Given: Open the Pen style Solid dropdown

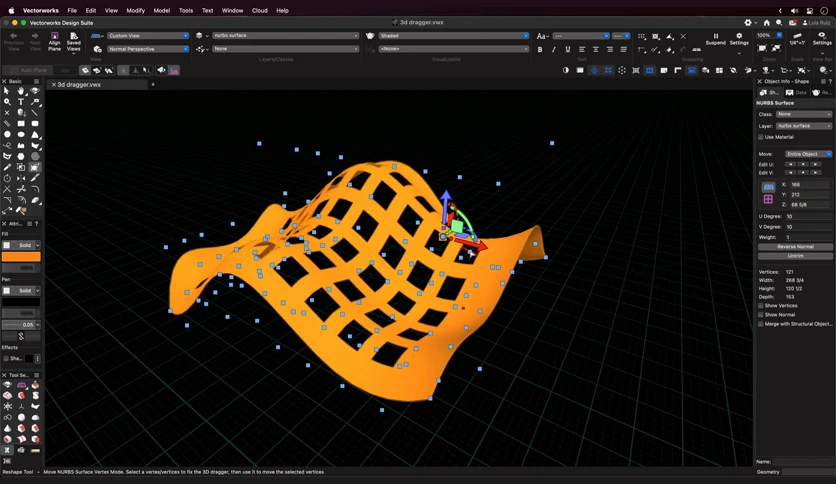Looking at the screenshot, I should 21,291.
